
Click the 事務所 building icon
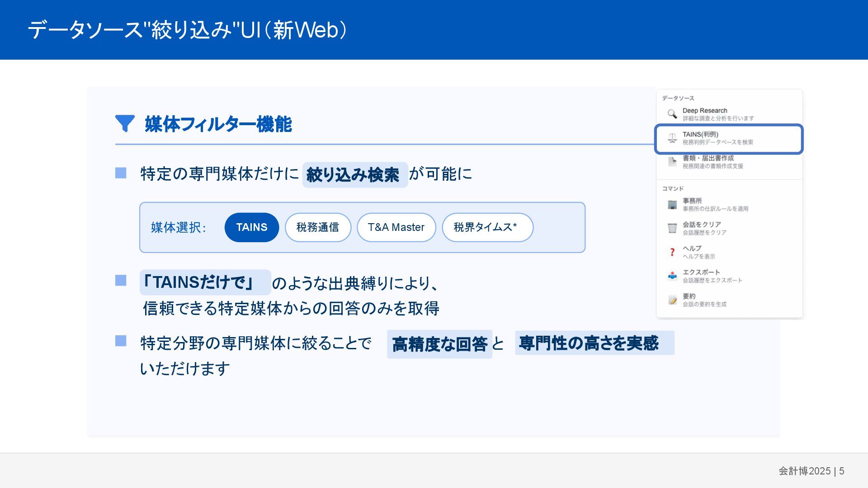672,205
